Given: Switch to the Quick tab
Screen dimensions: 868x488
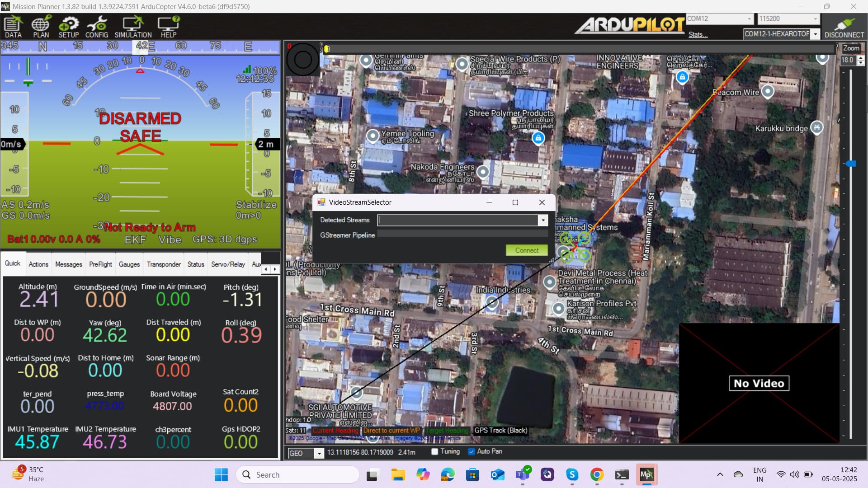Looking at the screenshot, I should point(13,263).
